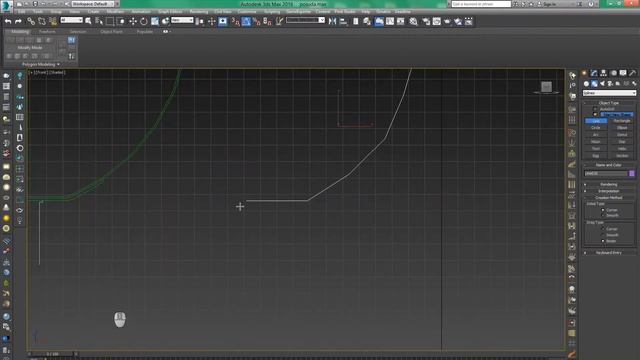Viewport: 640px width, 360px height.
Task: Click the Unlink Selection icon
Action: coord(42,21)
